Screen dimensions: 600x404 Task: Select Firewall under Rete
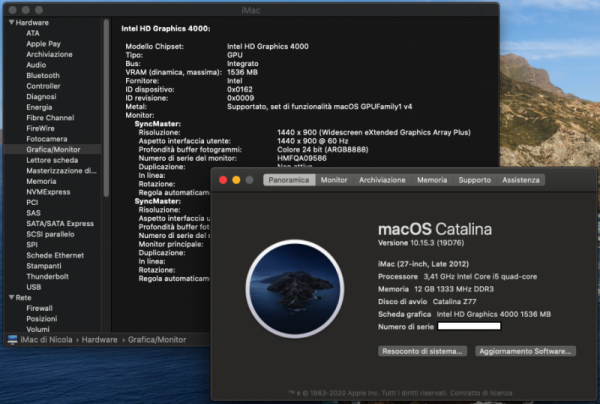coord(39,308)
